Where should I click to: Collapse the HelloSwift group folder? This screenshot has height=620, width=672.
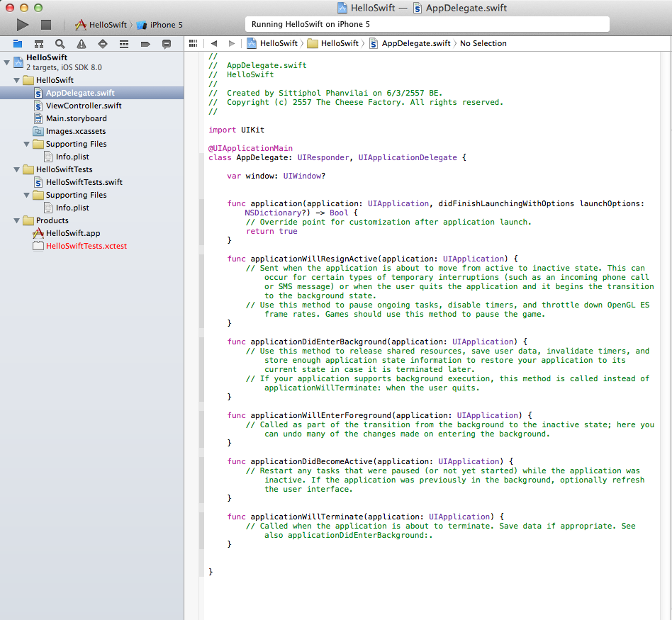click(16, 80)
